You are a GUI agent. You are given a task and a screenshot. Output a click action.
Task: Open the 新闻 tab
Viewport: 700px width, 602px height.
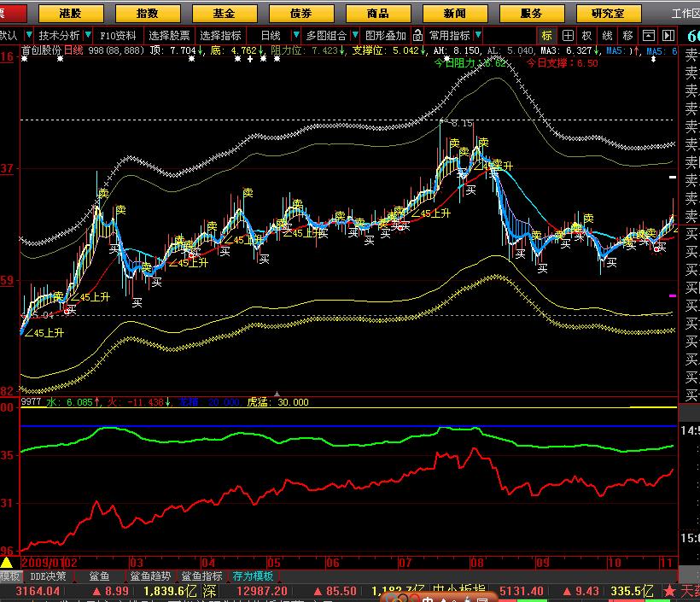455,14
